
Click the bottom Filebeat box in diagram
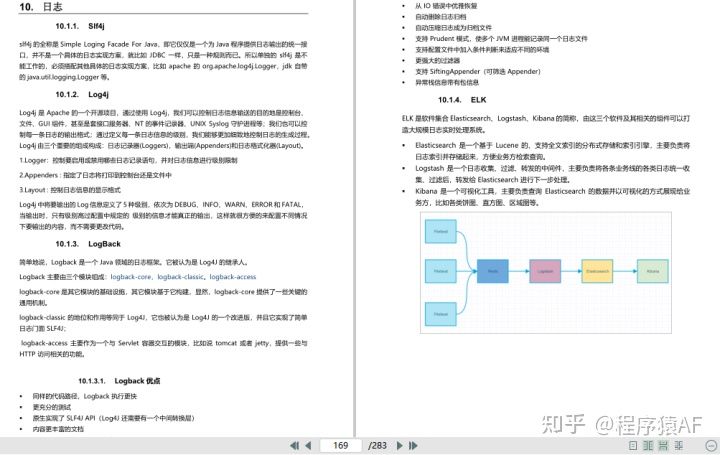click(x=440, y=314)
